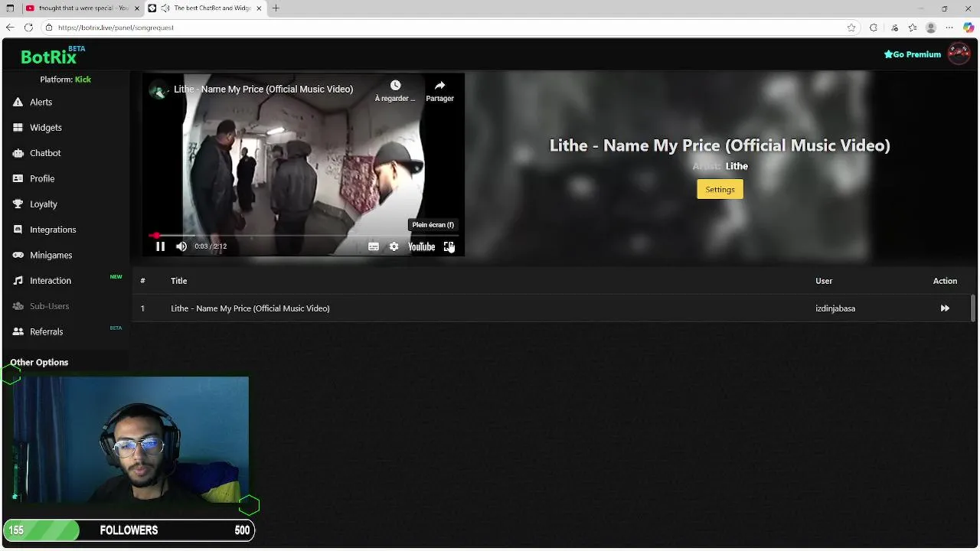Screen dimensions: 980x551
Task: Toggle subtitles in the video player
Action: pyautogui.click(x=374, y=246)
